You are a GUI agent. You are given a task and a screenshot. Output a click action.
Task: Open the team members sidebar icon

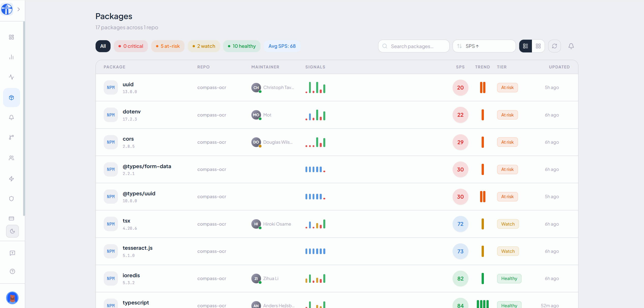(11, 158)
